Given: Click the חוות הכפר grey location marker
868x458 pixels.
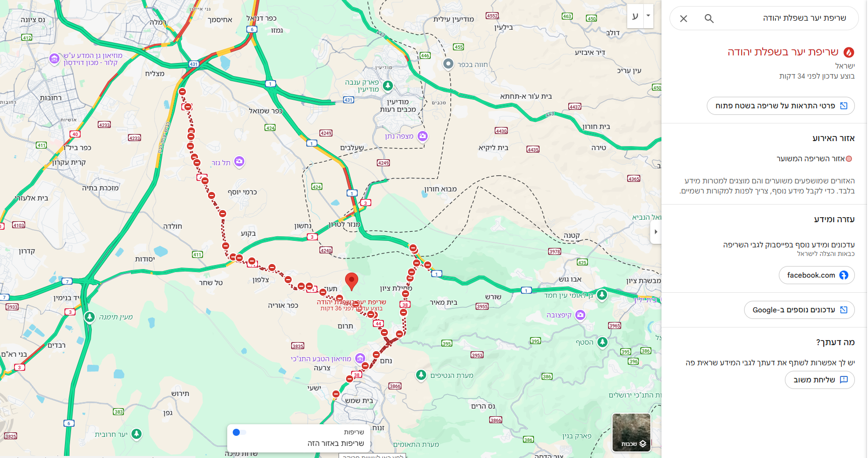Looking at the screenshot, I should click(x=448, y=64).
